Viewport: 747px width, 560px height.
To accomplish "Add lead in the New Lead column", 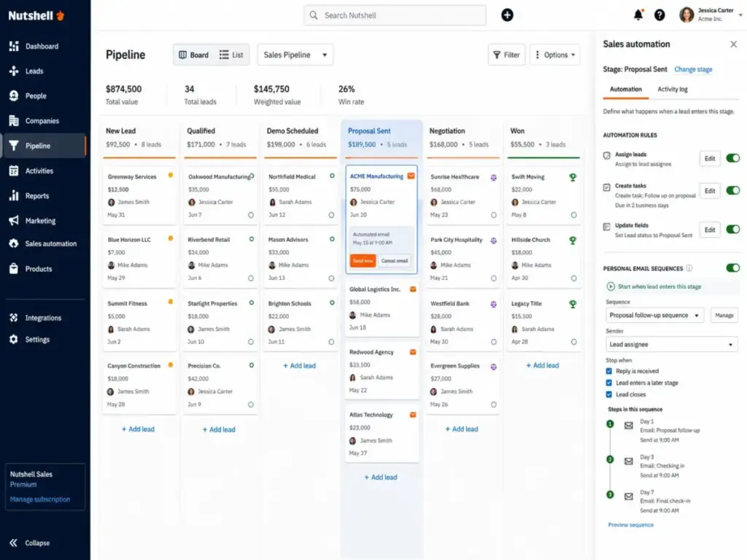I will (x=138, y=429).
